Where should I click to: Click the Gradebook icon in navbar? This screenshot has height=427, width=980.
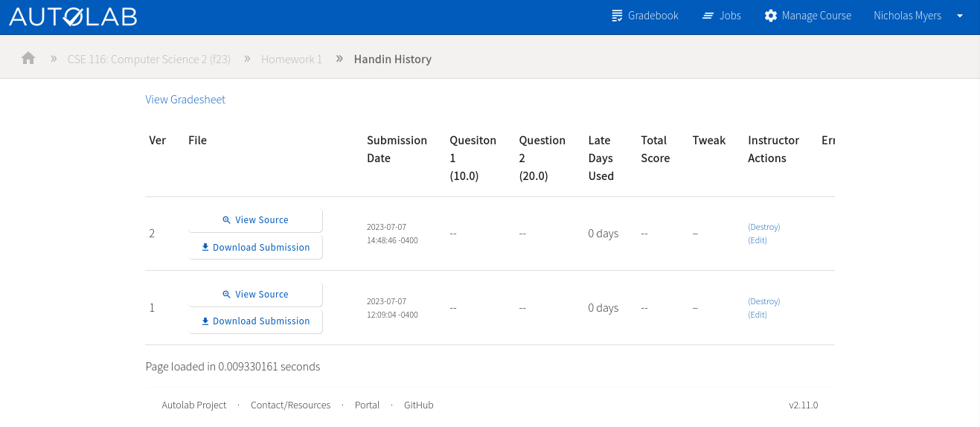(617, 16)
